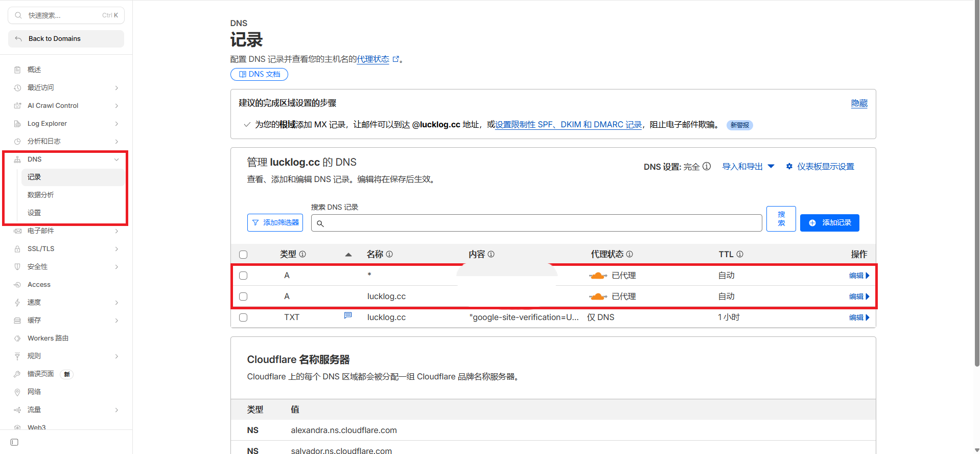
Task: Click the 规则 filter icon
Action: pos(17,356)
